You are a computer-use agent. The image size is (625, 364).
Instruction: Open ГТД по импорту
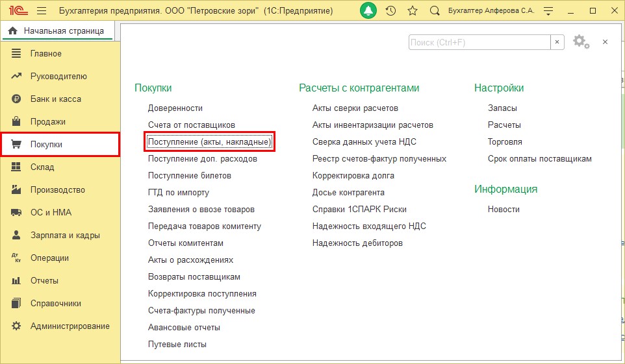pyautogui.click(x=179, y=192)
